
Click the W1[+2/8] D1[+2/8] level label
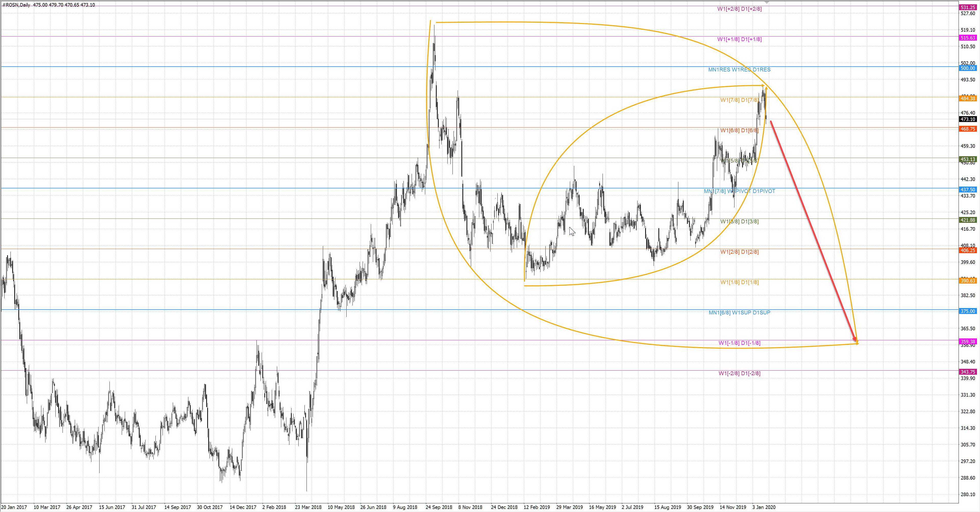point(739,9)
